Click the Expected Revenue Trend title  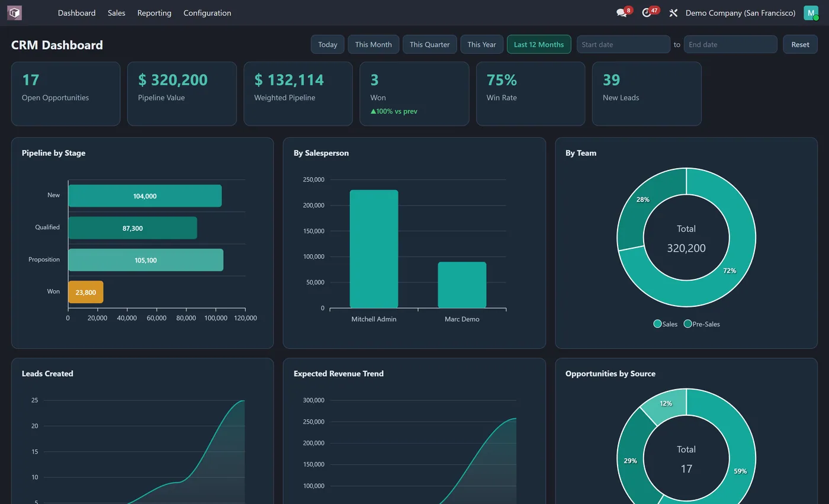click(x=339, y=374)
